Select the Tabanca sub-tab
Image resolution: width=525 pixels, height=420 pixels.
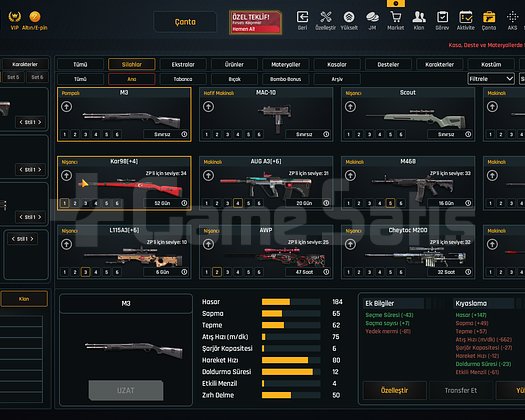tap(183, 79)
